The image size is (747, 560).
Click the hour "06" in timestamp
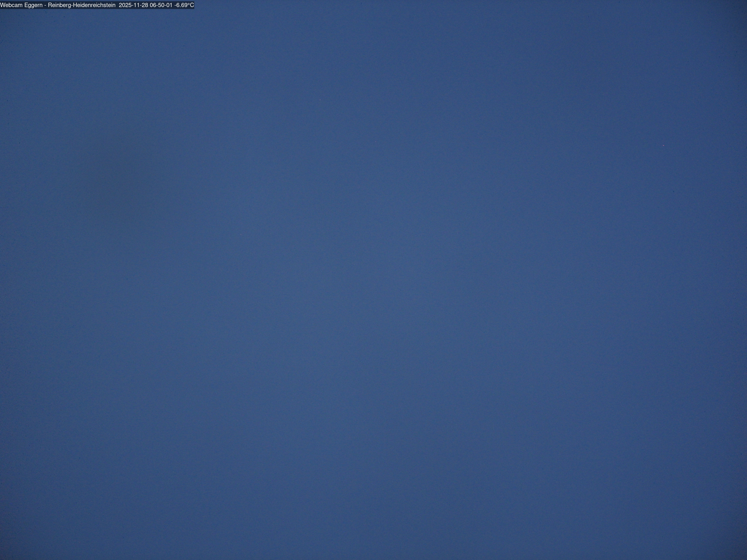point(153,5)
